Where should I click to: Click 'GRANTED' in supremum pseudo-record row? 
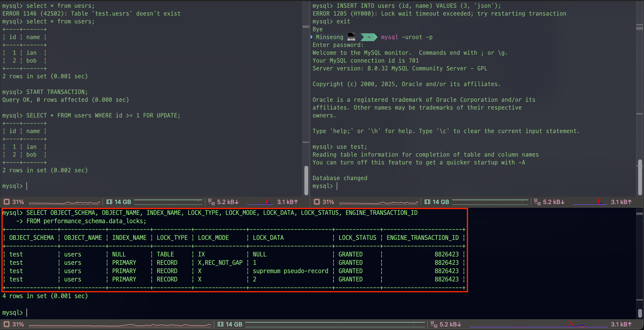(x=350, y=271)
